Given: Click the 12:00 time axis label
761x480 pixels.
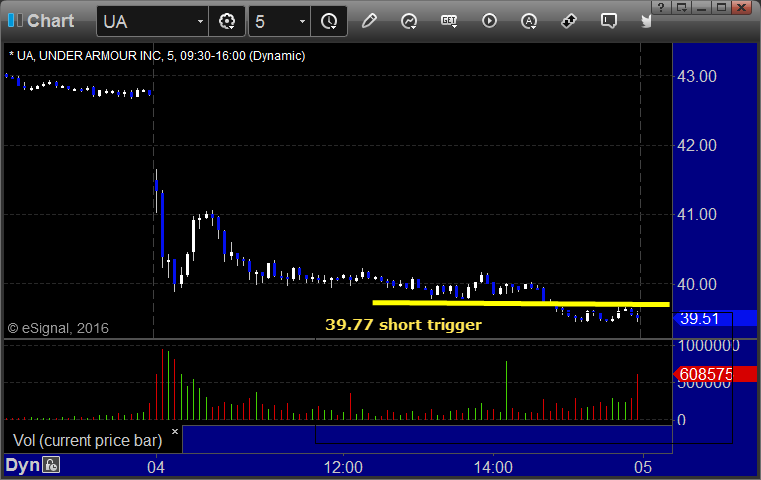Looking at the screenshot, I should point(344,467).
